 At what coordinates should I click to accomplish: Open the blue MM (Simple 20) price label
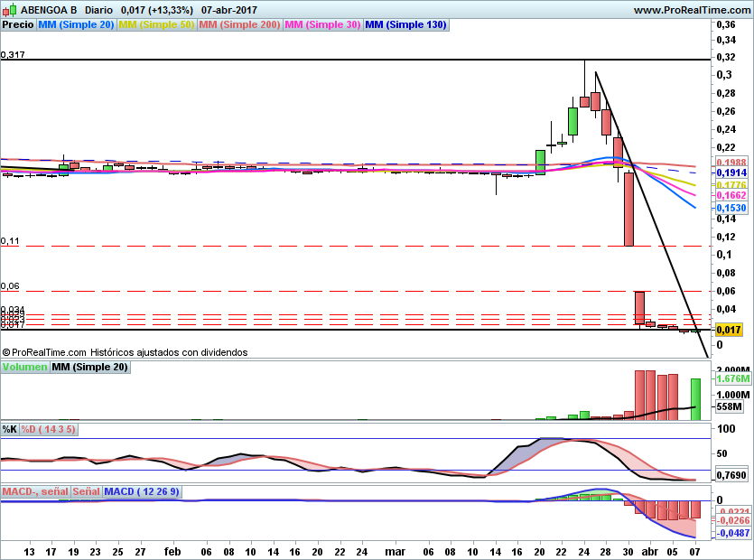pos(77,25)
